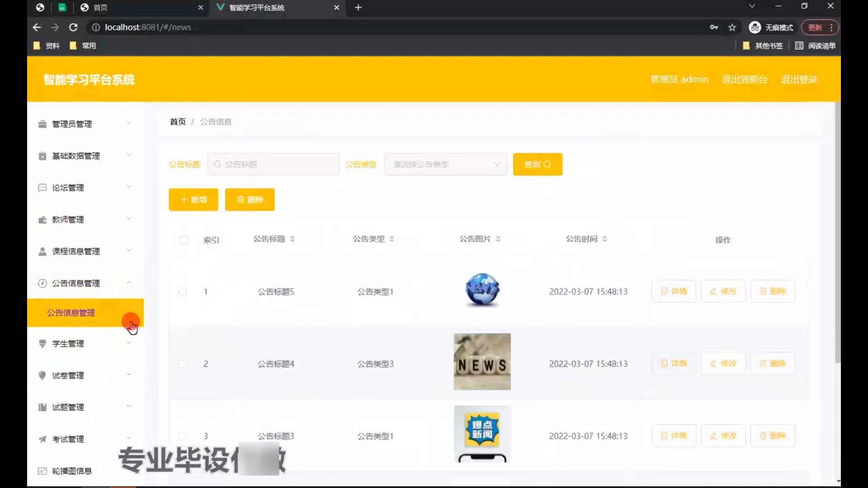Click the 试题管理 sidebar icon
The image size is (868, 488).
pyautogui.click(x=42, y=407)
